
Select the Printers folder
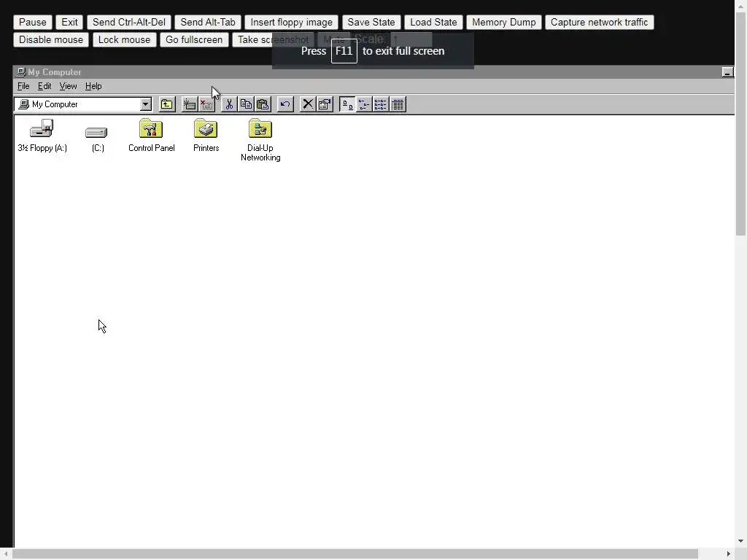206,136
